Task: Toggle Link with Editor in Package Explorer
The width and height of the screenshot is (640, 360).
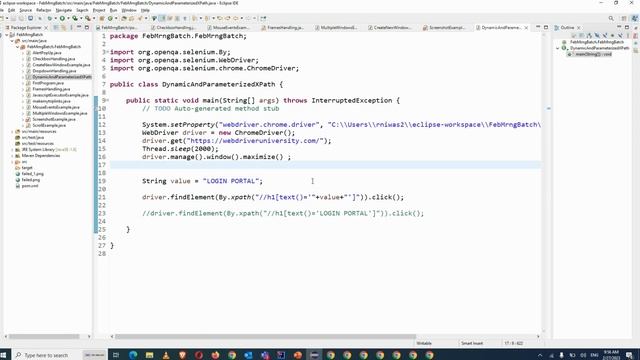Action: [x=63, y=27]
